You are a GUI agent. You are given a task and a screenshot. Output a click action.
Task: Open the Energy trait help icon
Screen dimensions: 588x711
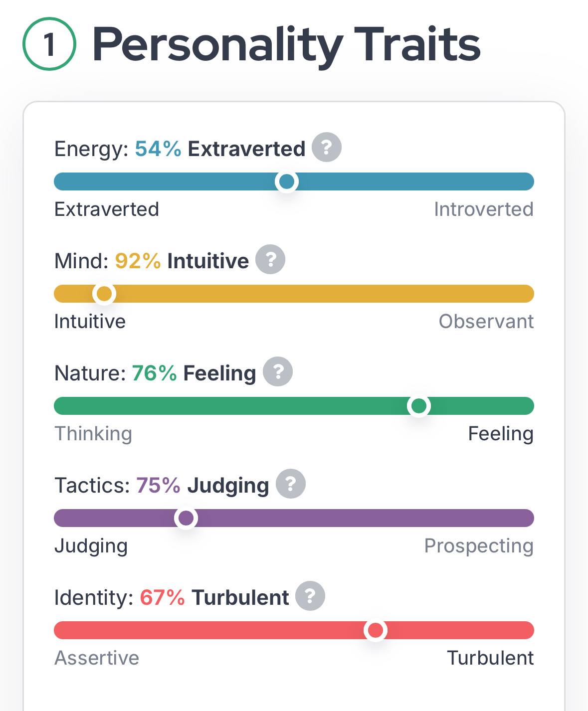pyautogui.click(x=327, y=147)
